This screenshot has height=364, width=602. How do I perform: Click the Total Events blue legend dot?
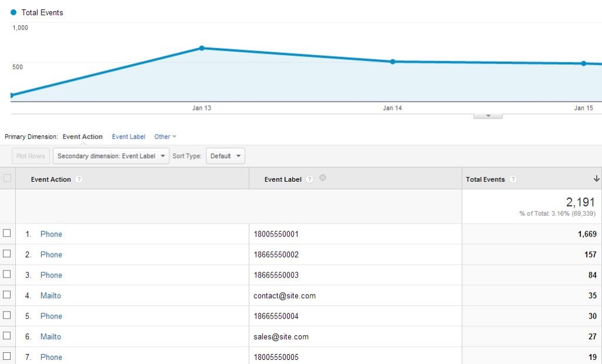(14, 12)
